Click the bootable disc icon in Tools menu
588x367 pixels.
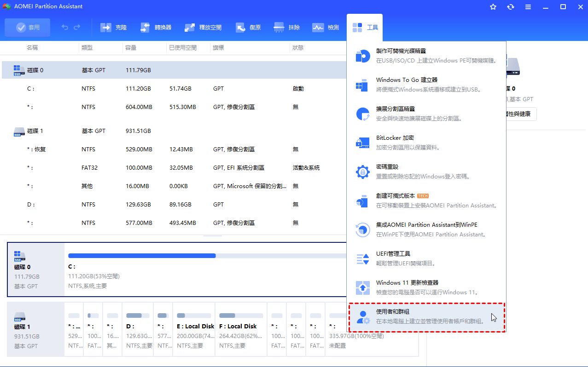[x=363, y=56]
